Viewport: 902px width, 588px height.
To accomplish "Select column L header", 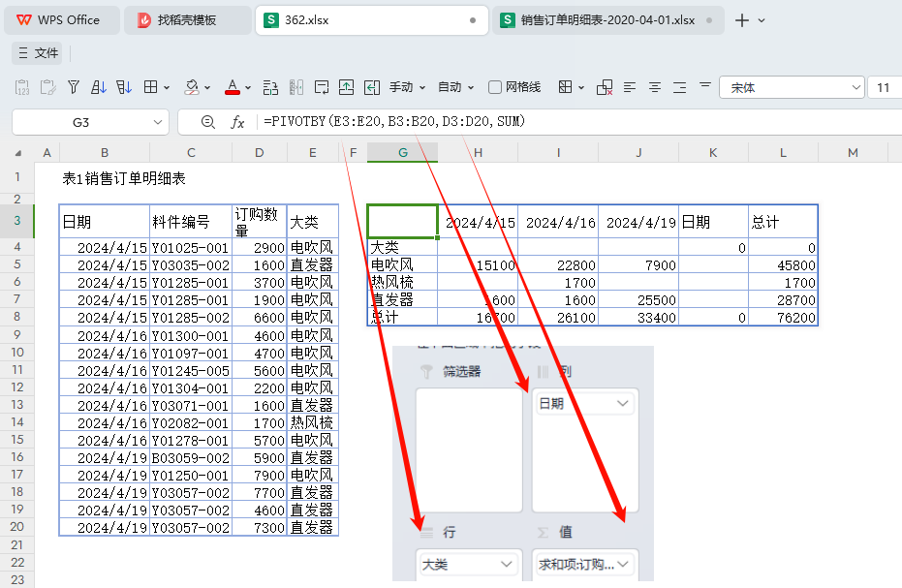I will coord(783,153).
